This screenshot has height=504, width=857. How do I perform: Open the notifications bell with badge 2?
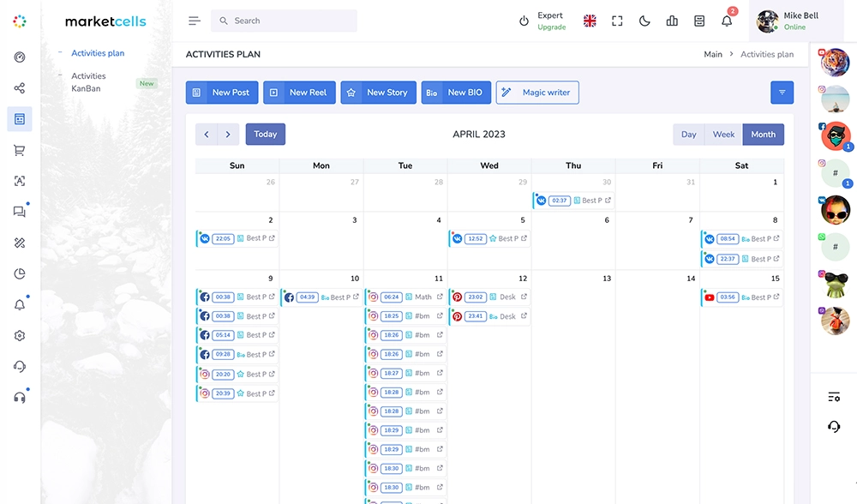(x=727, y=21)
